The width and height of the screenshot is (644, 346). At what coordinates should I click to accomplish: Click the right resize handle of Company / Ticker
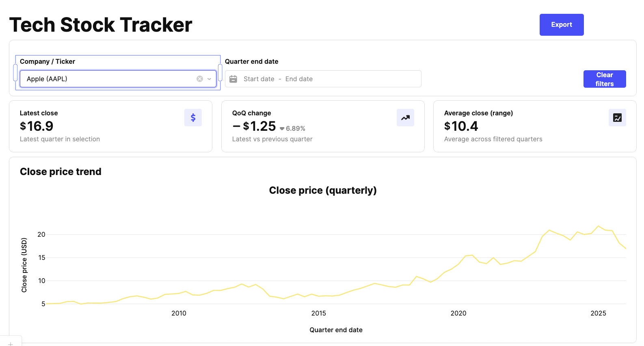click(x=220, y=73)
